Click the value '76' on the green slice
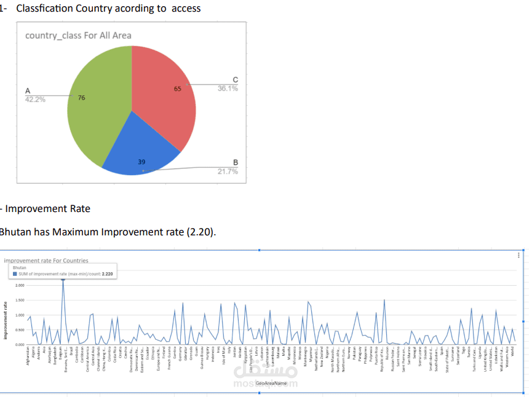The width and height of the screenshot is (532, 397). 81,98
